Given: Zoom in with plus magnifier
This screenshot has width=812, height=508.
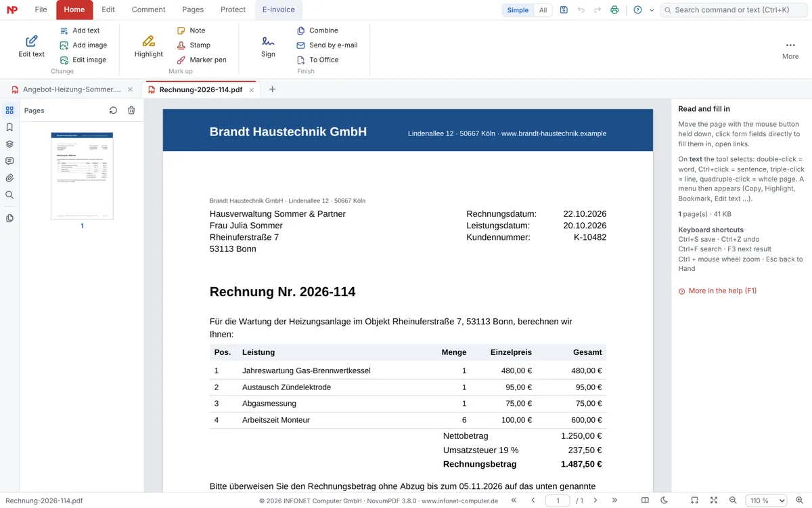Looking at the screenshot, I should 799,501.
